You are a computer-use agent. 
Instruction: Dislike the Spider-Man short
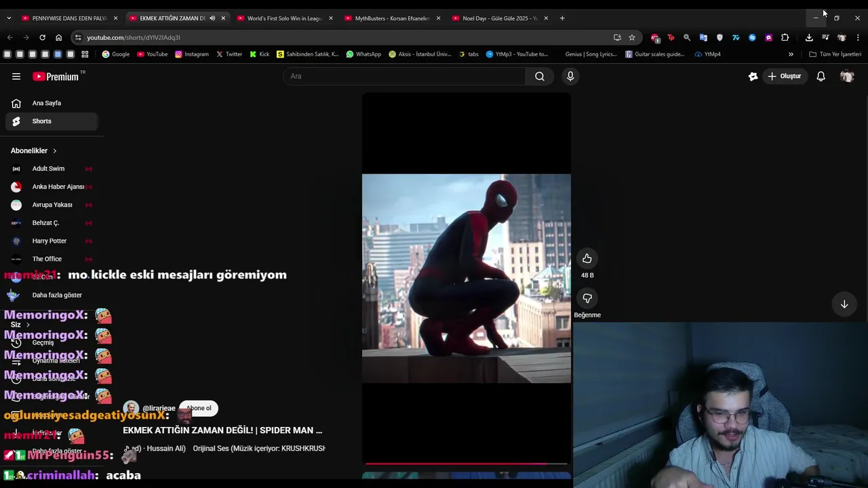click(x=587, y=298)
